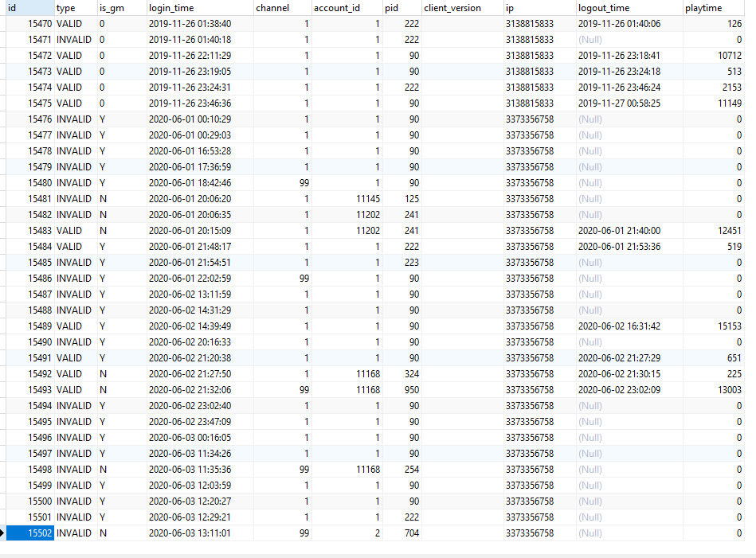Select logout time 2019-11-26 23:18:41
The image size is (756, 558).
[x=620, y=56]
